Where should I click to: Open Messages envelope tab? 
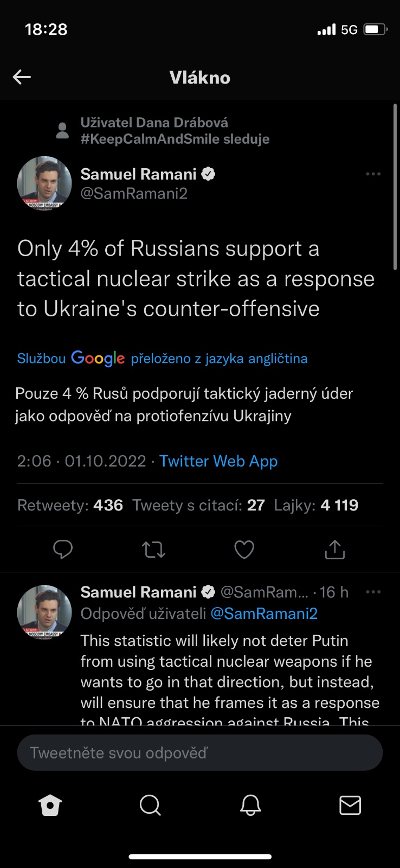coord(350,805)
